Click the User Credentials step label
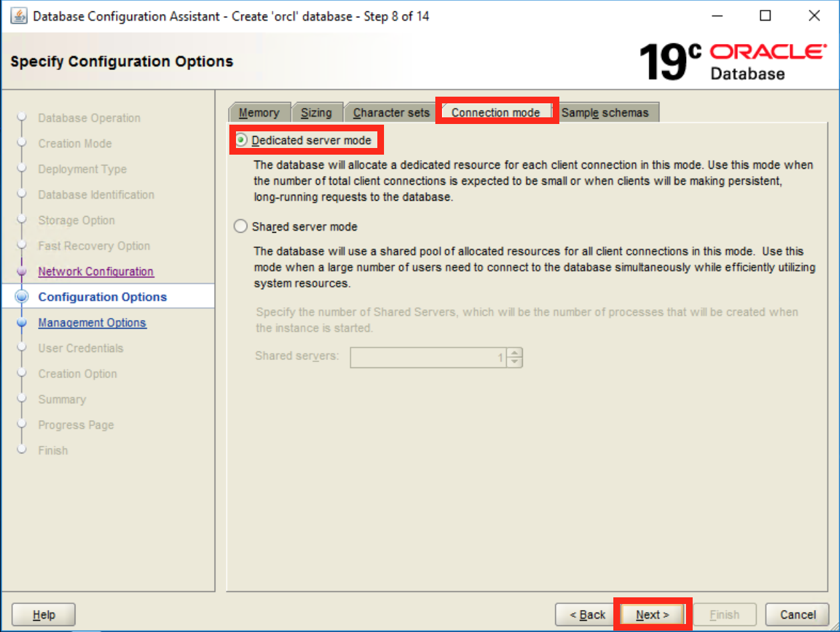This screenshot has width=840, height=632. (81, 348)
